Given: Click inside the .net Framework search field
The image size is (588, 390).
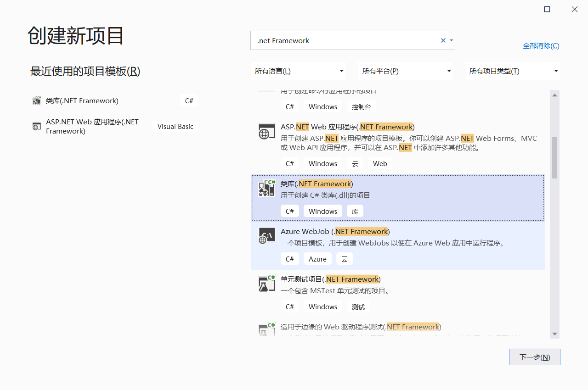Looking at the screenshot, I should pos(345,40).
